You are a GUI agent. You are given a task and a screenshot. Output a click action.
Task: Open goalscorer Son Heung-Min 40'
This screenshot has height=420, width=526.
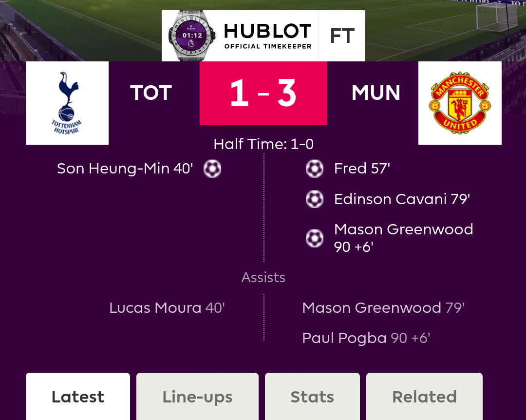125,169
